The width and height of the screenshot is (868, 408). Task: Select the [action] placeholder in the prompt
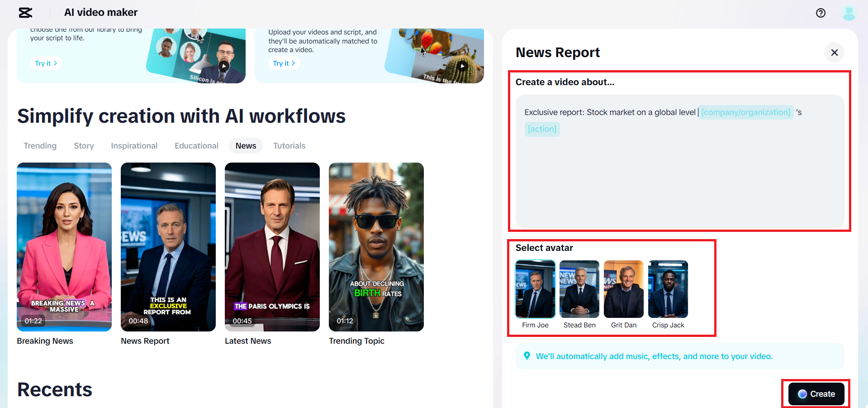[x=542, y=129]
